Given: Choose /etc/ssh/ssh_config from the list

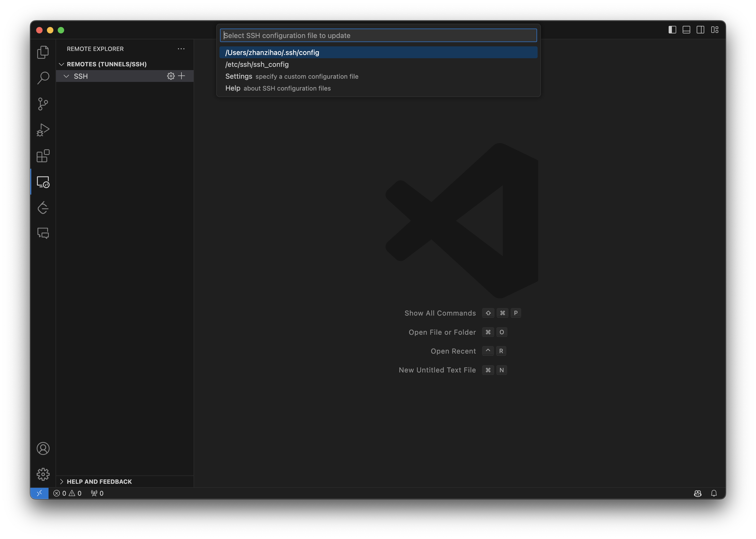Looking at the screenshot, I should (257, 64).
